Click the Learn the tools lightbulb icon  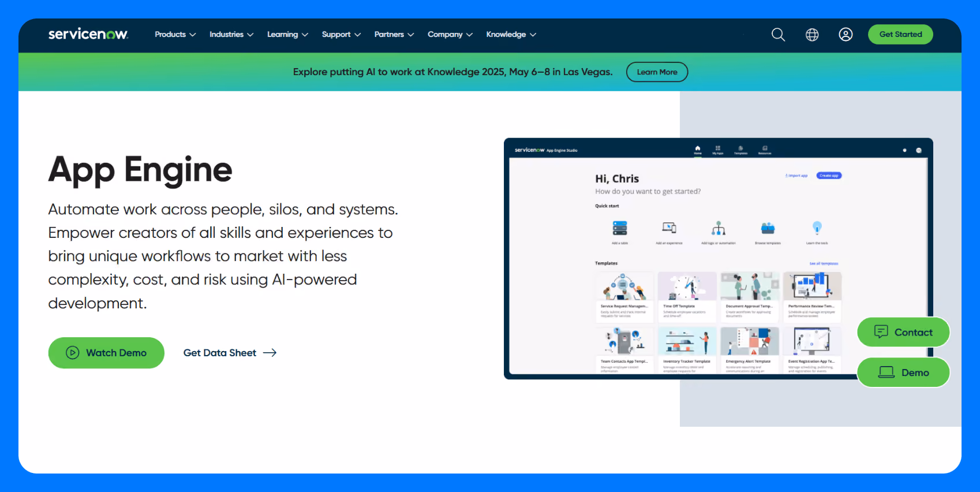point(817,228)
